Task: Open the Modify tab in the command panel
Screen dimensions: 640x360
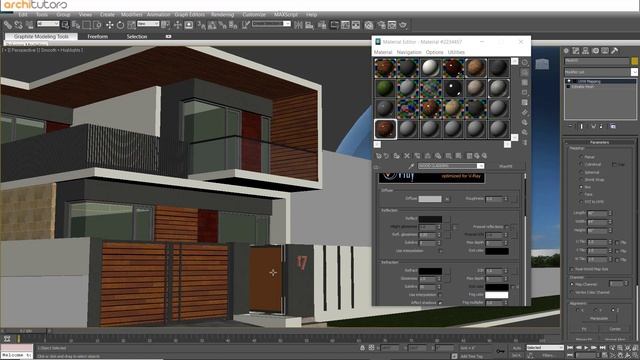Action: tap(576, 51)
